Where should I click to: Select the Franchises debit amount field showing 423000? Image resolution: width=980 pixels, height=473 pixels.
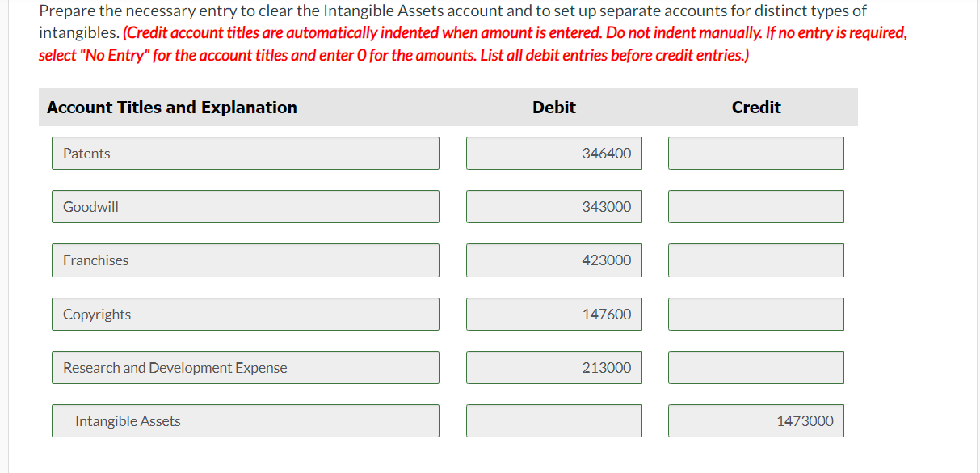(x=553, y=260)
